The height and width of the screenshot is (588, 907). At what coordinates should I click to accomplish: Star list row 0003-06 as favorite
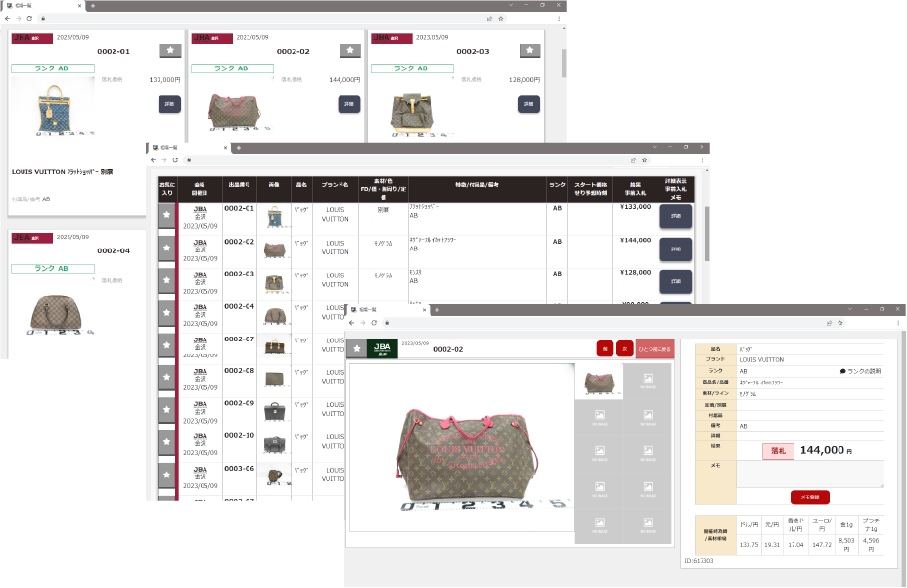pos(166,475)
